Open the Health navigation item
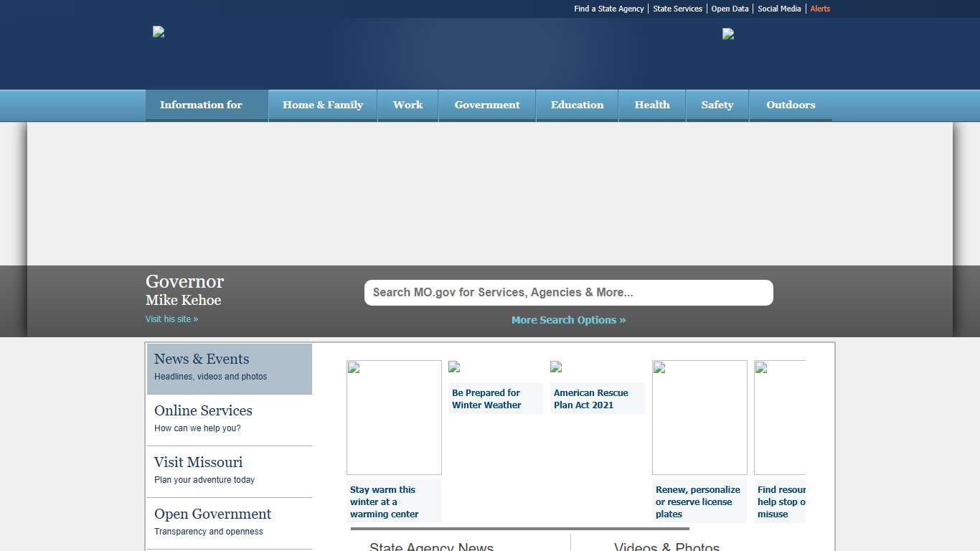The width and height of the screenshot is (980, 551). click(652, 105)
